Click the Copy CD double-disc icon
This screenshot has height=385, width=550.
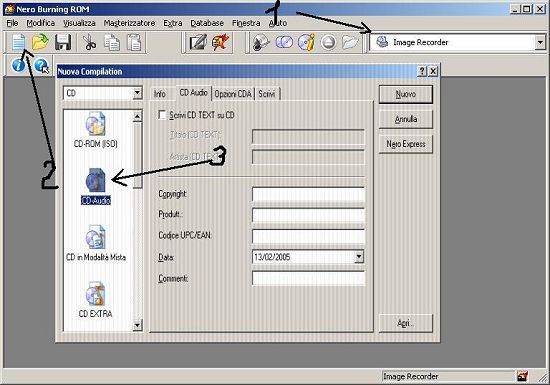coord(284,42)
